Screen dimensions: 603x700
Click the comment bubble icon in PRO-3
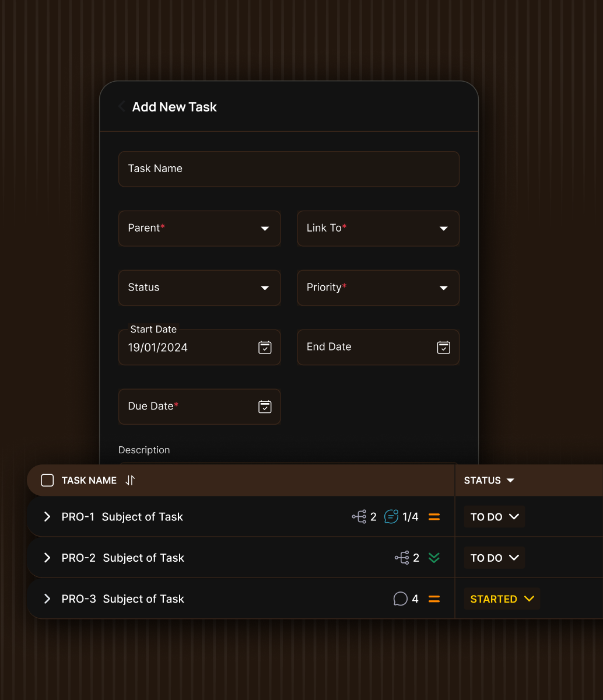pyautogui.click(x=400, y=598)
